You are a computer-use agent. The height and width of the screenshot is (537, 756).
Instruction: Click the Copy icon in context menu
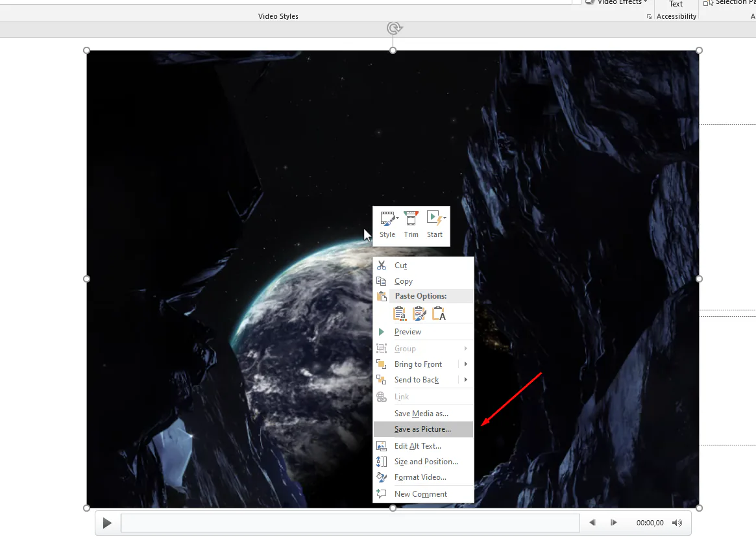tap(382, 281)
